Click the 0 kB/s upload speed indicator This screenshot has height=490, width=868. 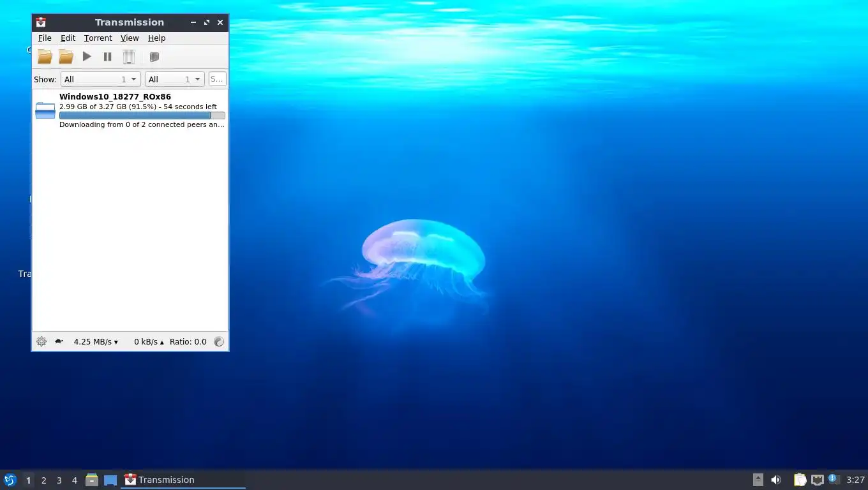(149, 342)
